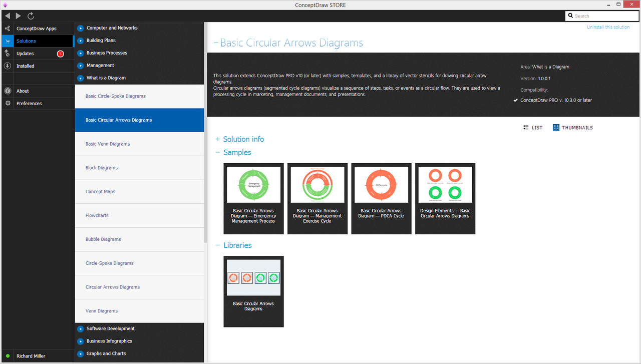The height and width of the screenshot is (364, 641).
Task: Expand the Building Plans category
Action: pos(81,41)
